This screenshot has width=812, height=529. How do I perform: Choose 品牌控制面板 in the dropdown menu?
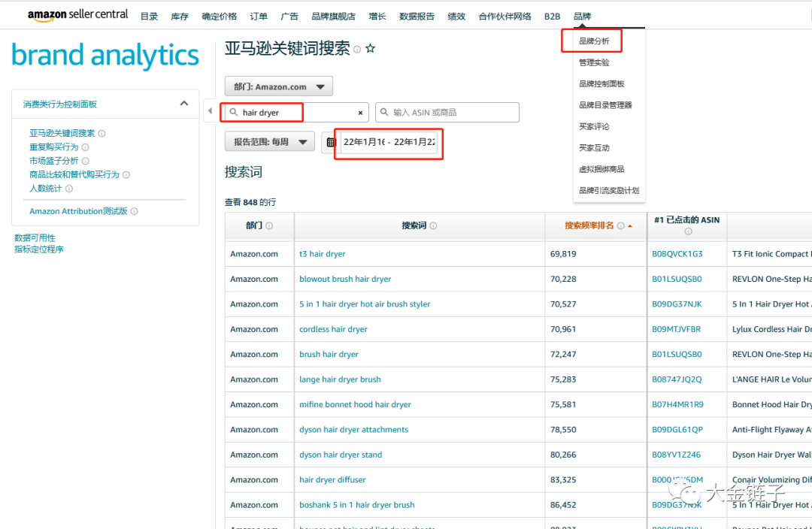pyautogui.click(x=601, y=84)
